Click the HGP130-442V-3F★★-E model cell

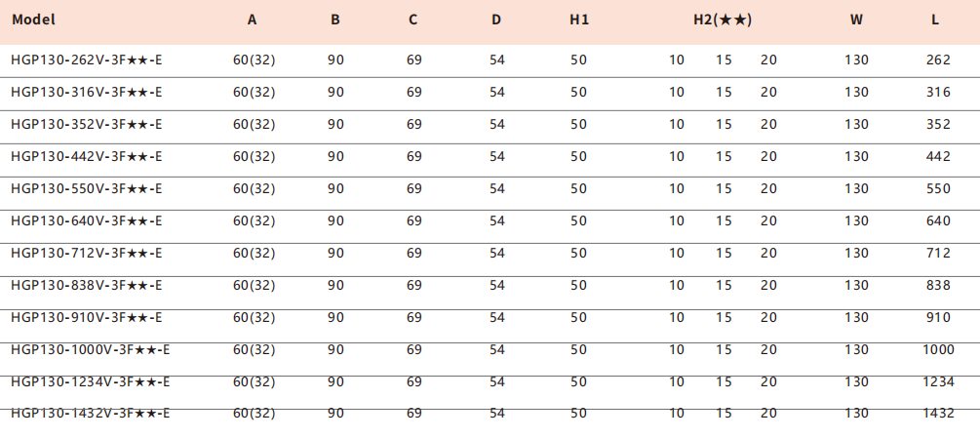pyautogui.click(x=87, y=157)
